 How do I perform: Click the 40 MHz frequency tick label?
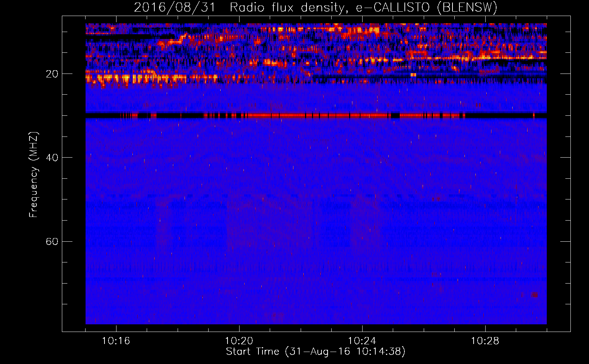click(x=52, y=158)
